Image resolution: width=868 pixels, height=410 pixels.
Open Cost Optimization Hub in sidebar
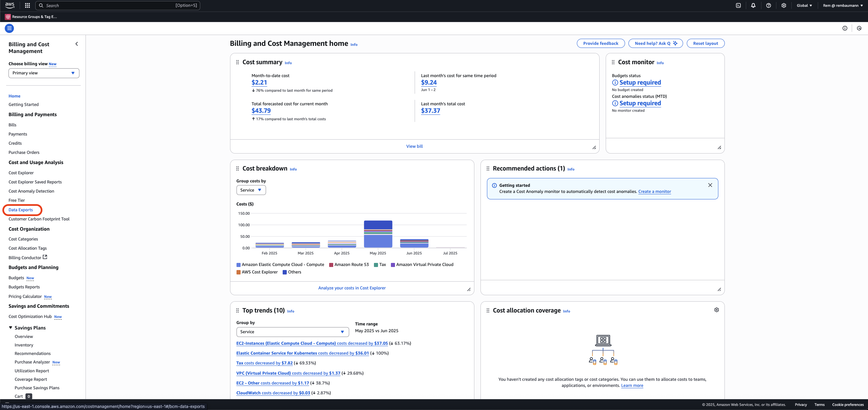pos(30,317)
